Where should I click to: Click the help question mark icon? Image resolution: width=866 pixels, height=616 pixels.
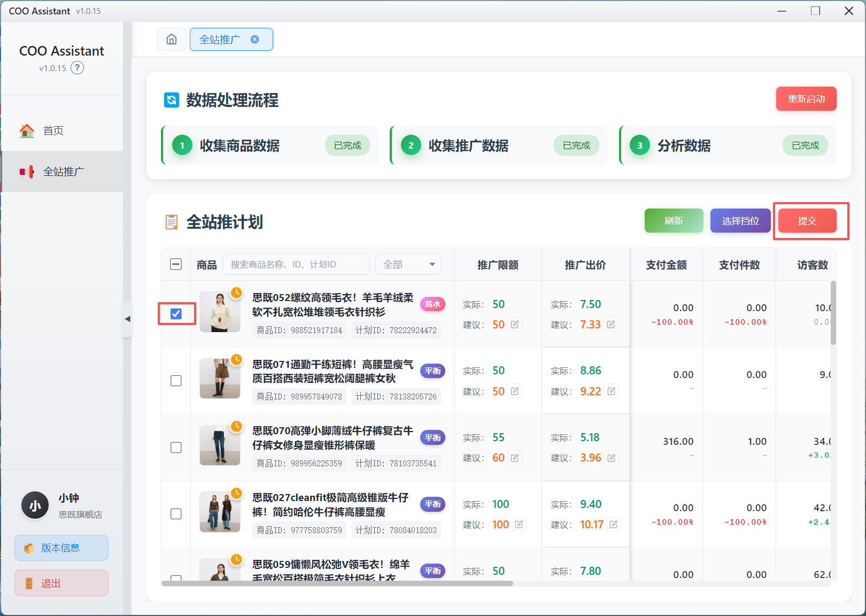(78, 67)
